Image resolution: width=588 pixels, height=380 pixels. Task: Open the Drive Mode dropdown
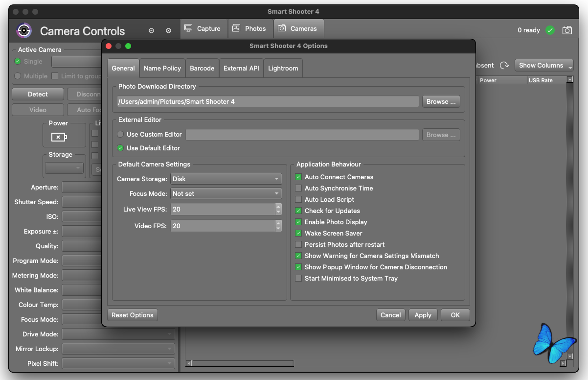tap(118, 334)
